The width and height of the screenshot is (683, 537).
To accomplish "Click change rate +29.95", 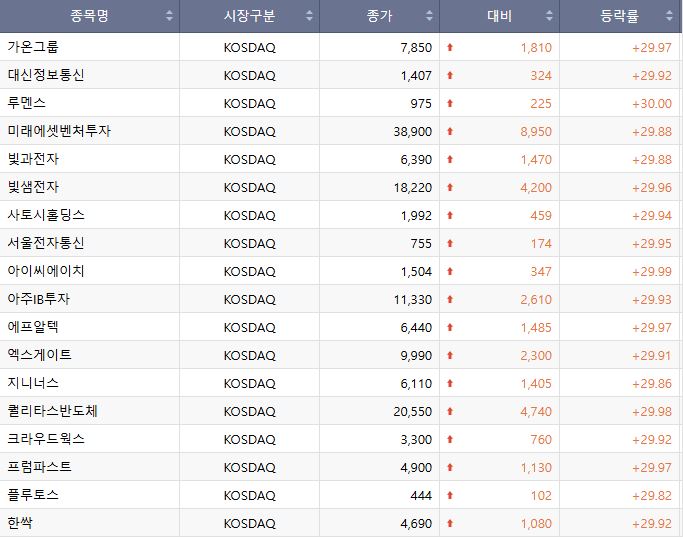I will click(652, 243).
